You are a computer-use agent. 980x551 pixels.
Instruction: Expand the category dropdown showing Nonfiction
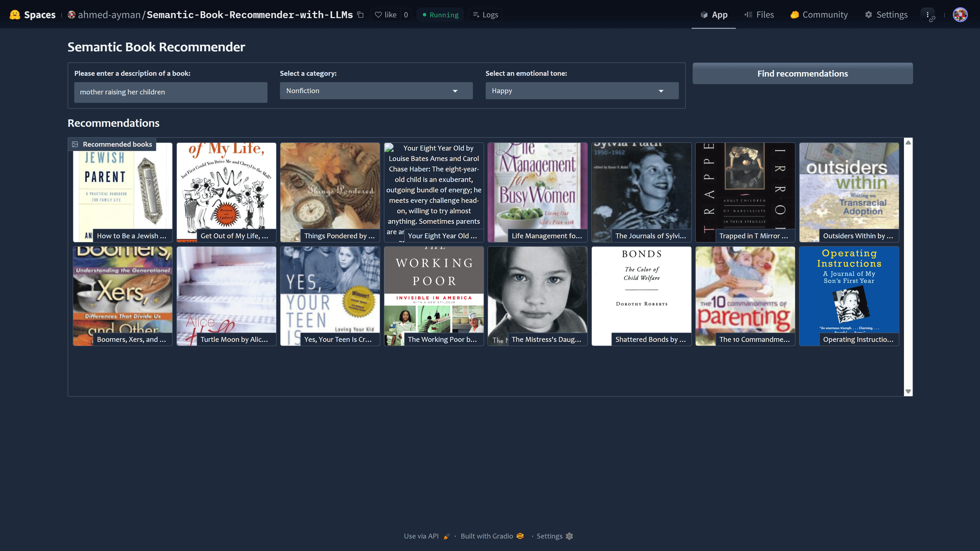(376, 91)
